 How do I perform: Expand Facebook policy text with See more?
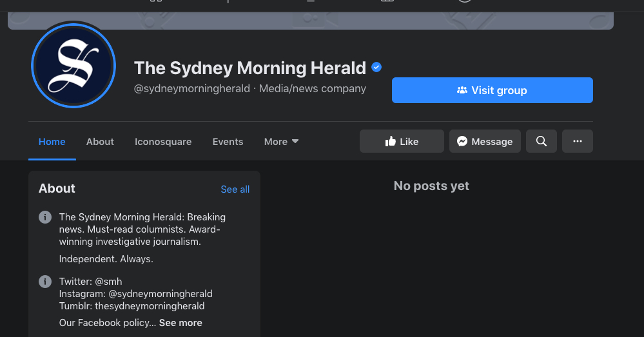coord(181,323)
